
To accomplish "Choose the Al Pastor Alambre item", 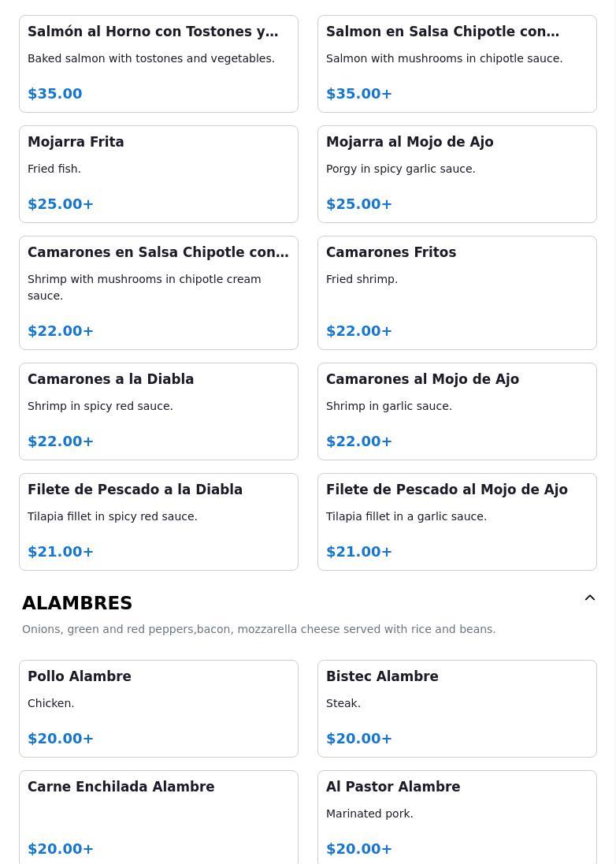I will [x=457, y=817].
